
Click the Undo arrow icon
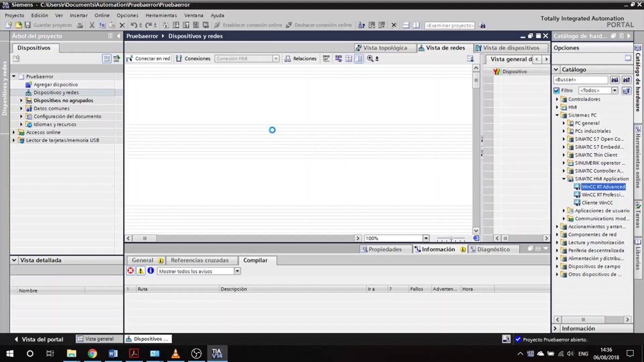point(133,25)
